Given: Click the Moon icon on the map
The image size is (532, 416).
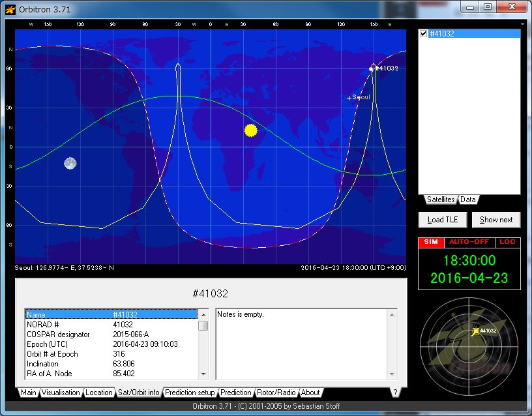Looking at the screenshot, I should point(70,163).
